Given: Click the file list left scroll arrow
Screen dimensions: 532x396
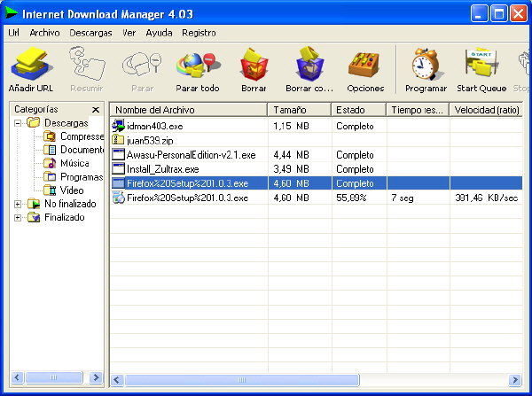Looking at the screenshot, I should coord(117,380).
